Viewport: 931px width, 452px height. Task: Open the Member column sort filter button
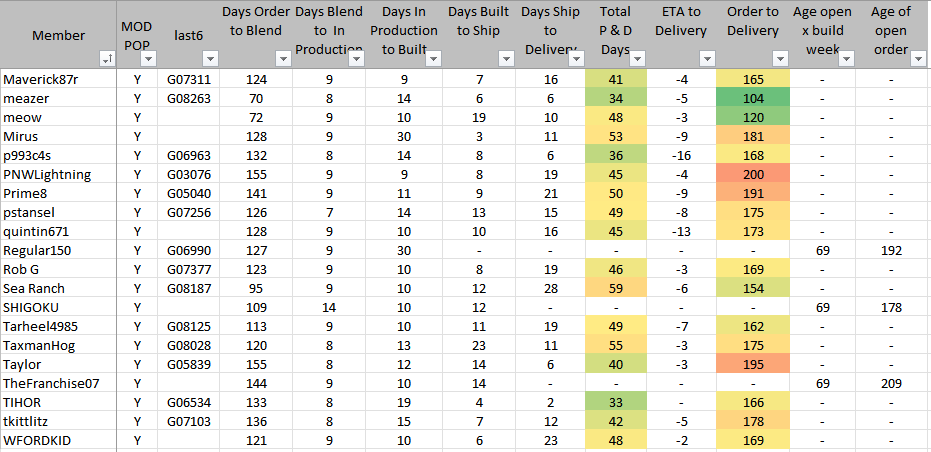(106, 59)
